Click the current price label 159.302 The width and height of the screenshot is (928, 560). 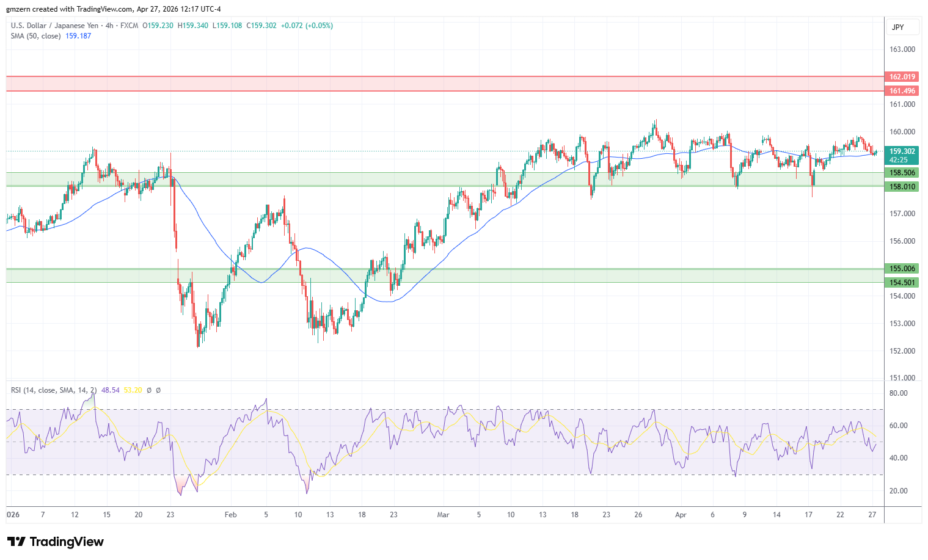(902, 151)
